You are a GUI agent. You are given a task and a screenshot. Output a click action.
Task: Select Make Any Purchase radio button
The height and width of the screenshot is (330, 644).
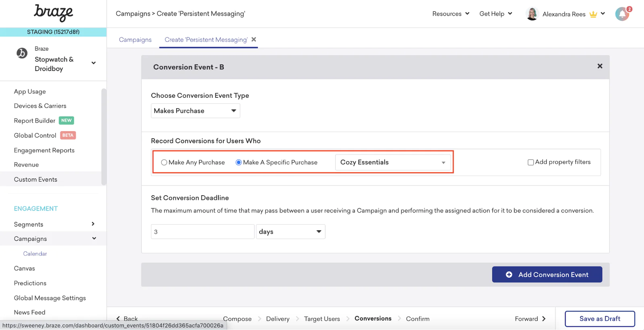(164, 163)
